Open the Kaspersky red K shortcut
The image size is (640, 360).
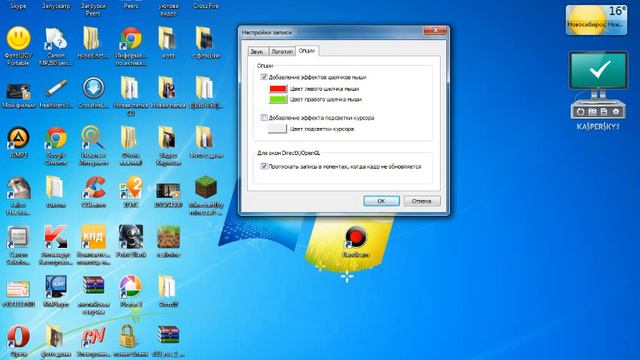pos(56,237)
